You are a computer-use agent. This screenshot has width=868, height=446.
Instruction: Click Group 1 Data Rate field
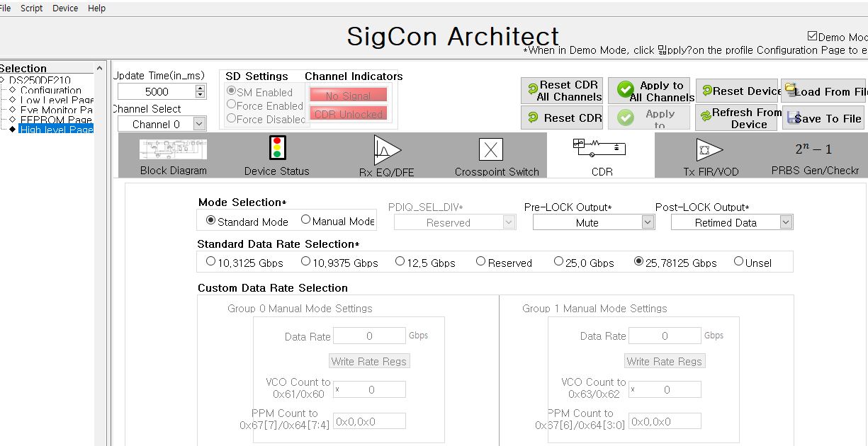click(x=665, y=336)
